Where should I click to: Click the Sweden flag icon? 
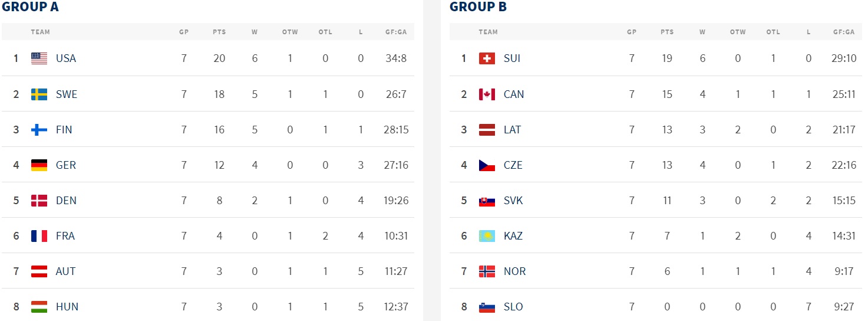click(x=39, y=94)
